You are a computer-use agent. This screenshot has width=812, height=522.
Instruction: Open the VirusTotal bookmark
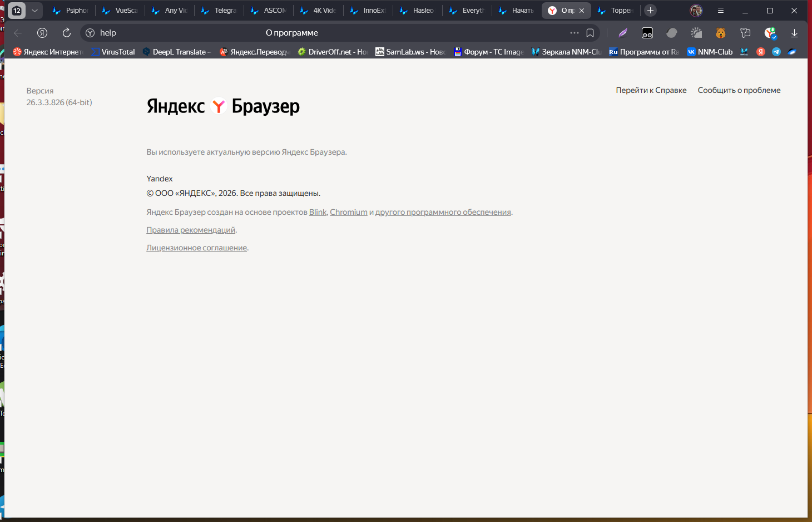point(113,52)
